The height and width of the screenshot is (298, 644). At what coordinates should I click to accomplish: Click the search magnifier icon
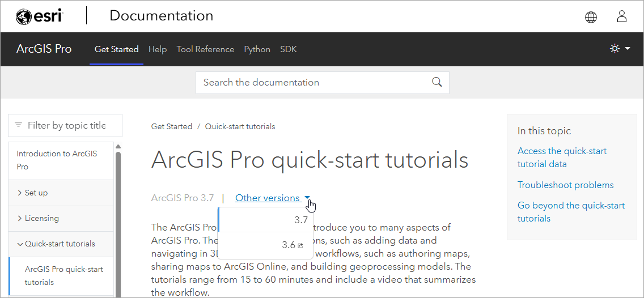tap(437, 82)
